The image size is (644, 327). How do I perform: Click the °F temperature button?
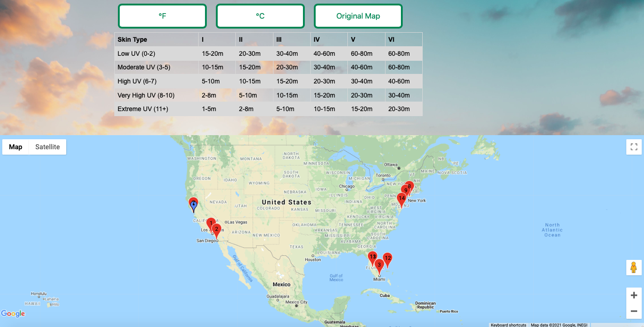(162, 16)
